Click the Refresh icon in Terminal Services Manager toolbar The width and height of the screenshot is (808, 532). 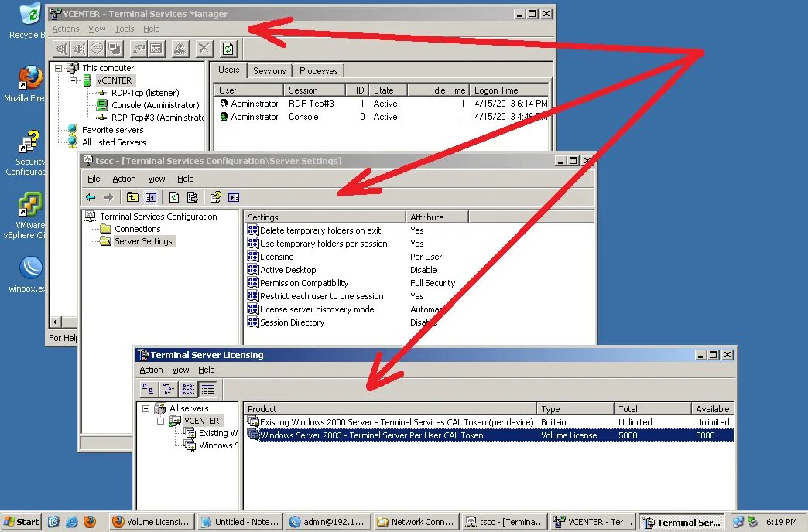[x=228, y=49]
